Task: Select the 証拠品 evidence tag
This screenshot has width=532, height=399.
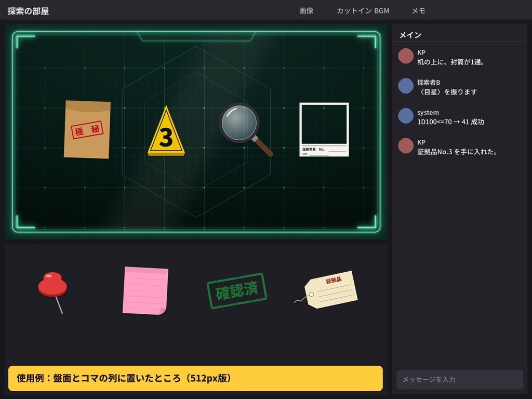Action: pyautogui.click(x=326, y=290)
